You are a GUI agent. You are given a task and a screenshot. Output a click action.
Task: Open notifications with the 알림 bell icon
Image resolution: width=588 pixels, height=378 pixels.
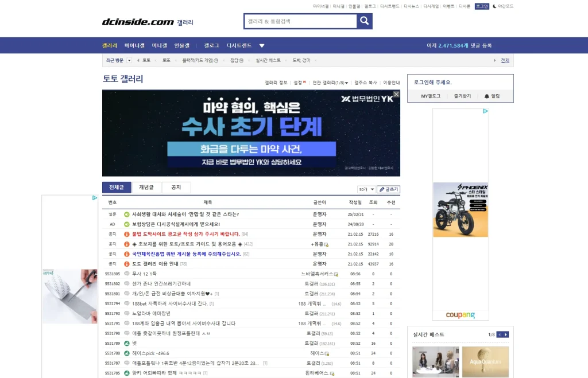(486, 96)
